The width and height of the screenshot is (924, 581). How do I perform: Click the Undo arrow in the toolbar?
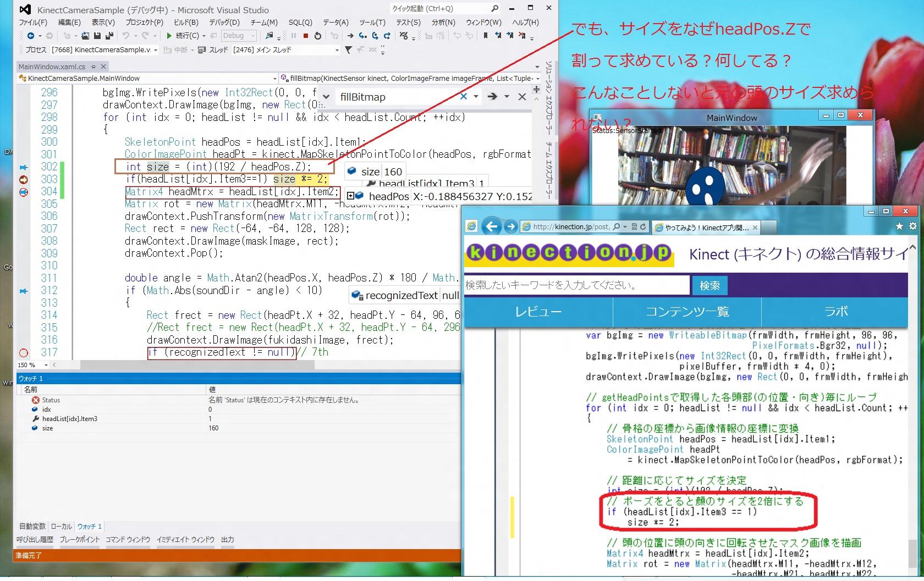tap(126, 36)
